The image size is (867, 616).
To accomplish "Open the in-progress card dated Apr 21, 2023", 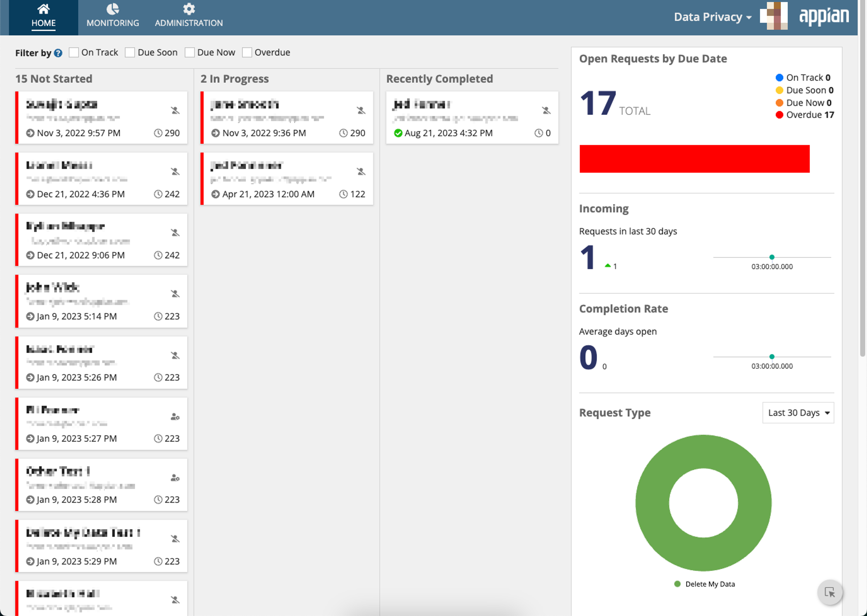I will [x=287, y=179].
